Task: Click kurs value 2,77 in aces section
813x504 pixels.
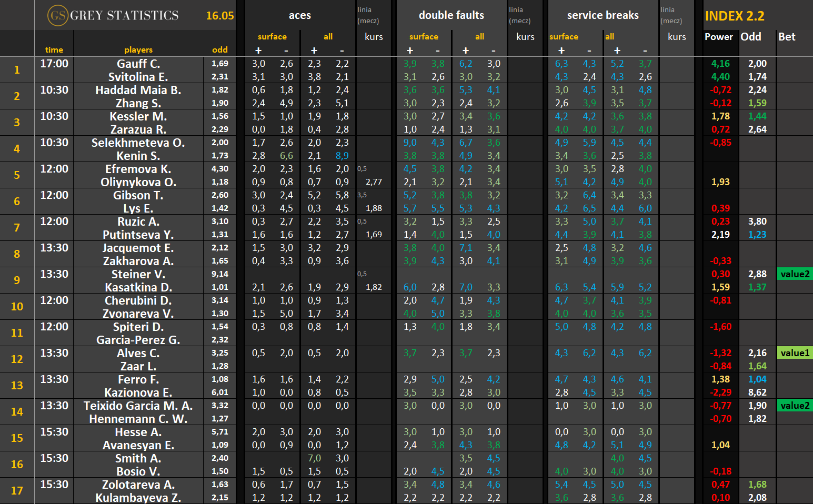Action: pyautogui.click(x=374, y=182)
